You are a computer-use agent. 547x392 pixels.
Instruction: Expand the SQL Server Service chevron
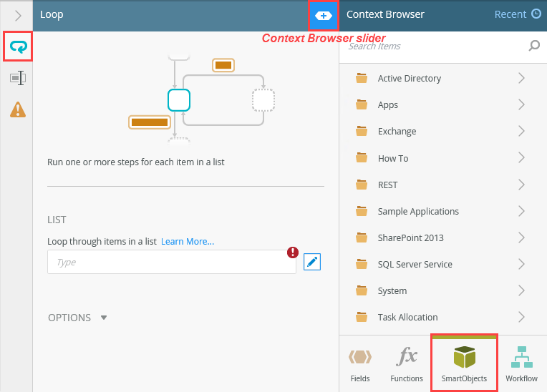pos(521,264)
